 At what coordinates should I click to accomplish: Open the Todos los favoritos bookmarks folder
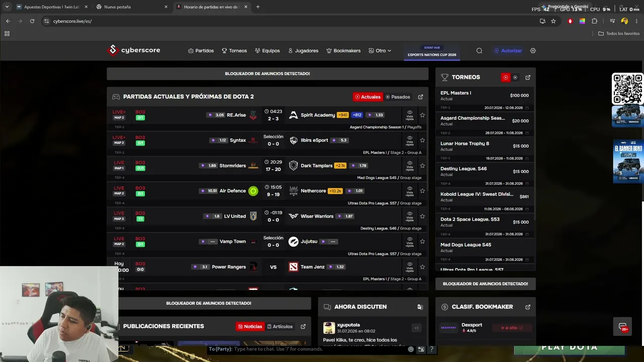619,34
